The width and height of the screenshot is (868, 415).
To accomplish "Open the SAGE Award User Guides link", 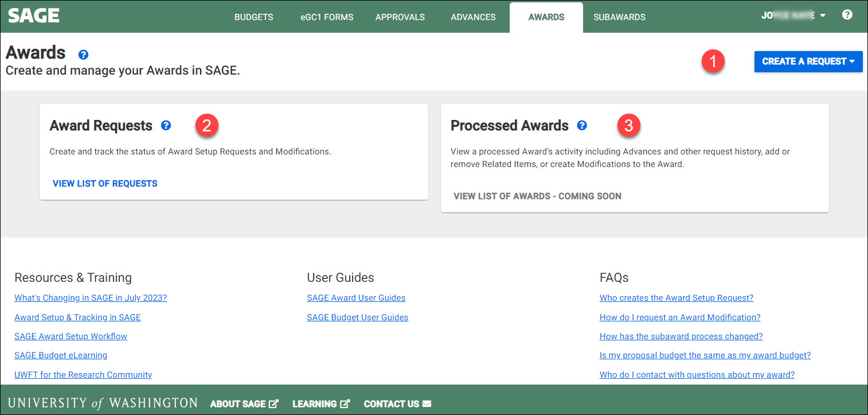I will coord(355,297).
